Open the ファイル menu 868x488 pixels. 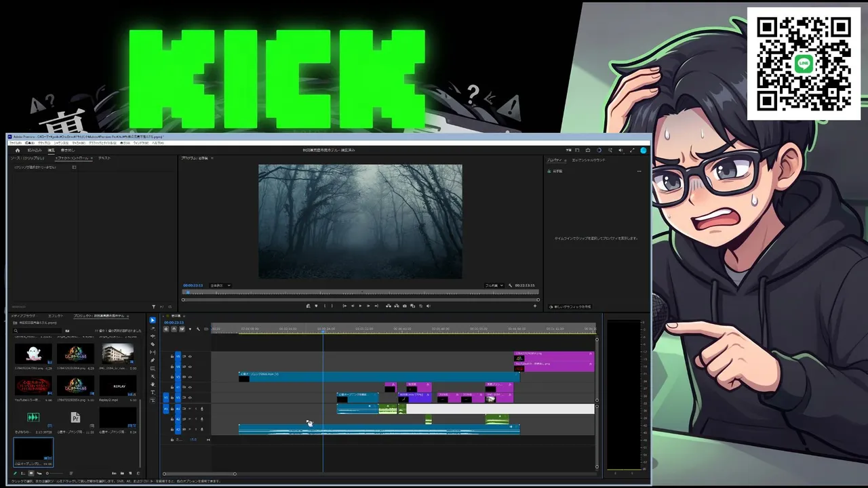[x=14, y=143]
